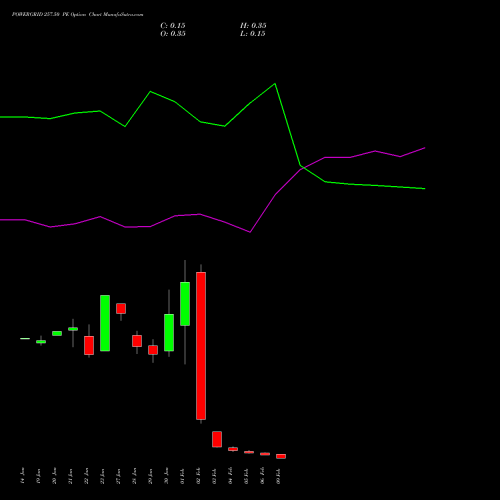Click the 04 Feb date label
Viewport: 500px width, 500px height.
coord(230,476)
